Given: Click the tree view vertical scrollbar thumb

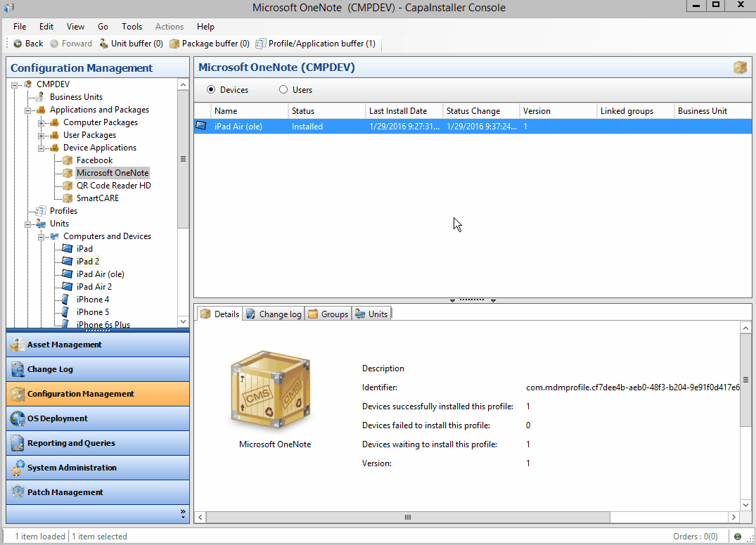Looking at the screenshot, I should tap(184, 159).
